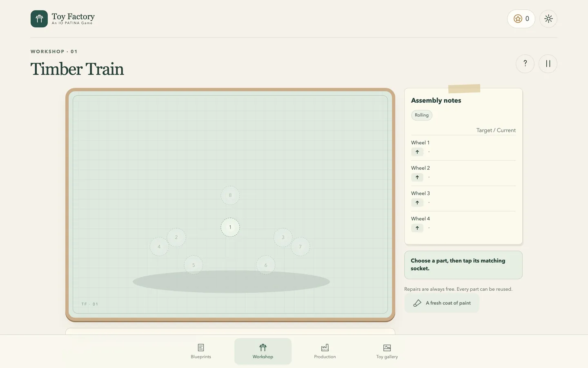
Task: Tap socket number 5 on the board
Action: click(x=194, y=265)
